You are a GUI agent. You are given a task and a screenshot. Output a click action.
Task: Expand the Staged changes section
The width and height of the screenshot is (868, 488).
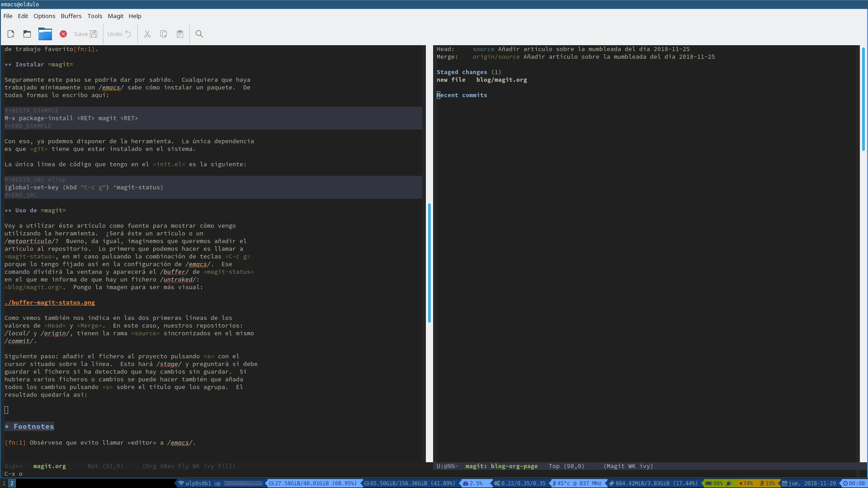click(x=462, y=72)
